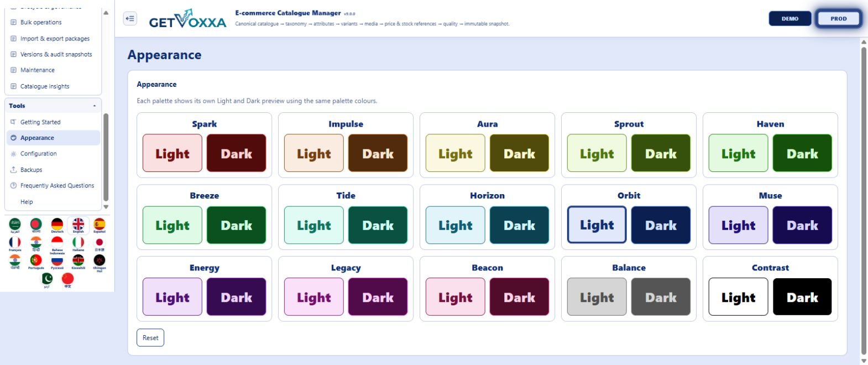
Task: Choose the Deutsch language flag
Action: [57, 225]
